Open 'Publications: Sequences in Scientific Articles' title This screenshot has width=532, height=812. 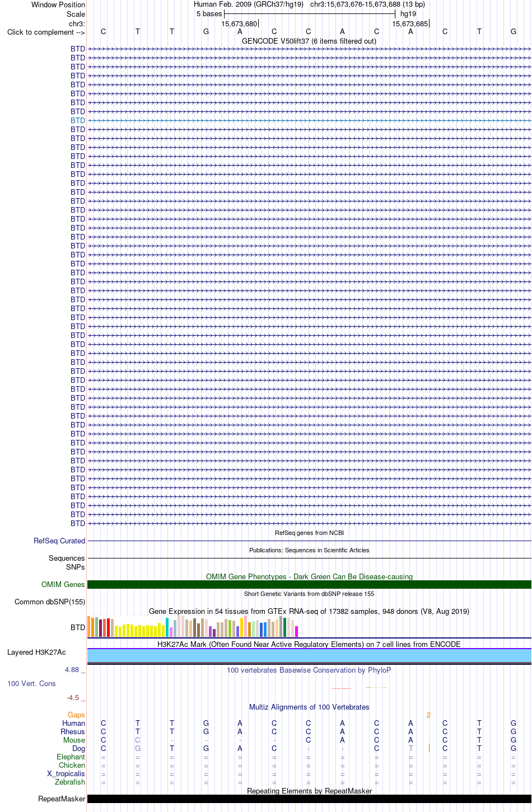309,550
